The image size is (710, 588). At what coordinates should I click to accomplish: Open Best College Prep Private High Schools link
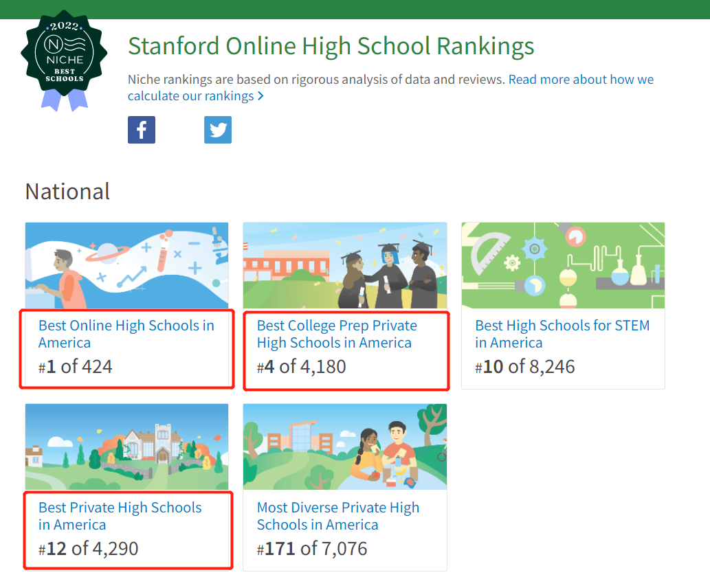(337, 334)
